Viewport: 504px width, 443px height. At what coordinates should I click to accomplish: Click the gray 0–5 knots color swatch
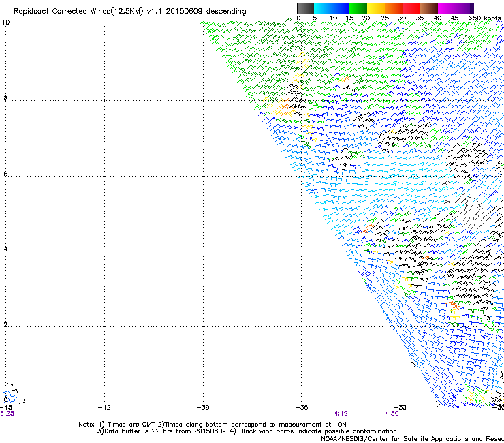pyautogui.click(x=305, y=8)
